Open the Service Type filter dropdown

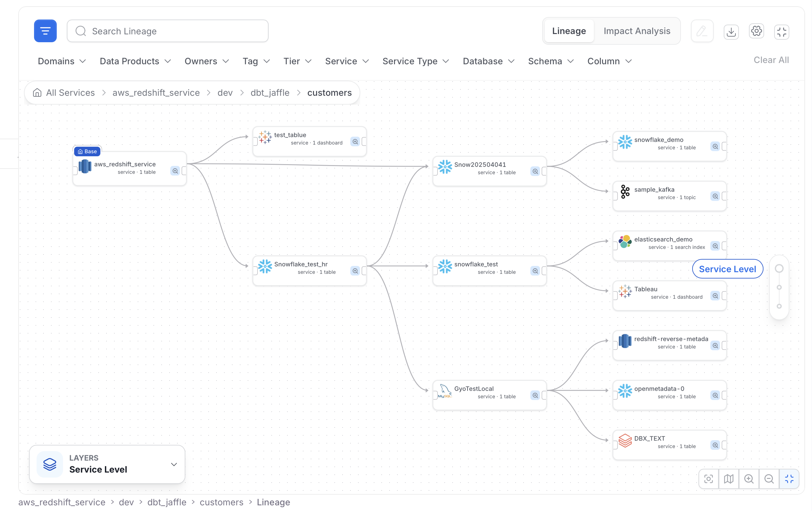[416, 61]
